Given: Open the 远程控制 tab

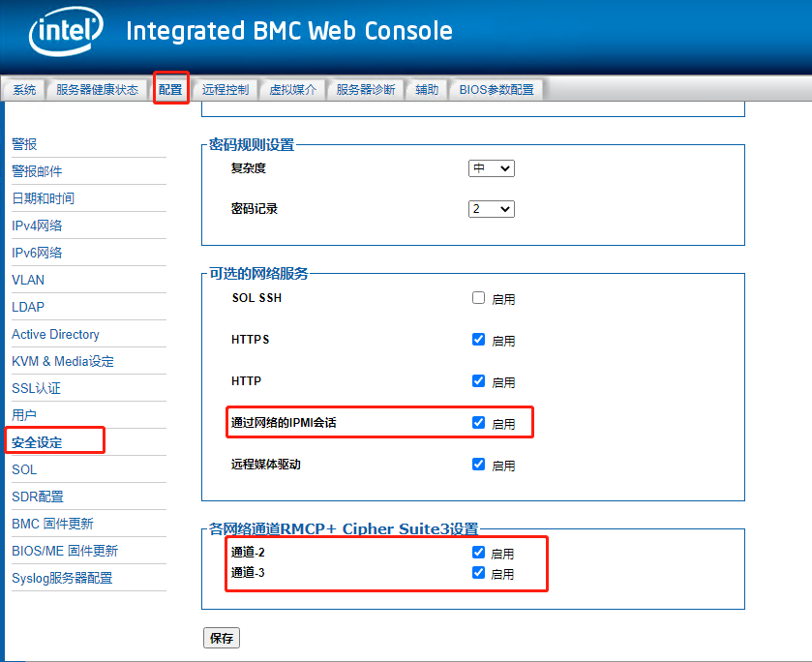Looking at the screenshot, I should click(x=226, y=90).
